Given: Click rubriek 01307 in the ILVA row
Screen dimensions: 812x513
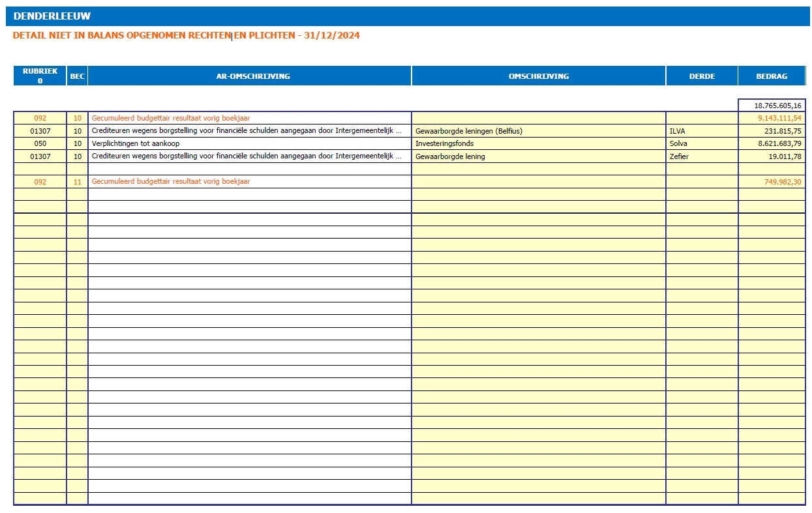Looking at the screenshot, I should tap(40, 131).
